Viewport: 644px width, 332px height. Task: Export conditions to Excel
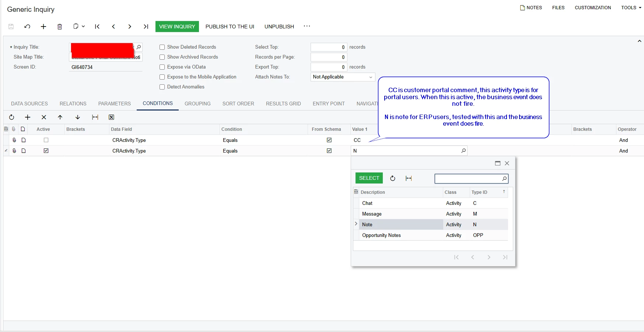111,117
